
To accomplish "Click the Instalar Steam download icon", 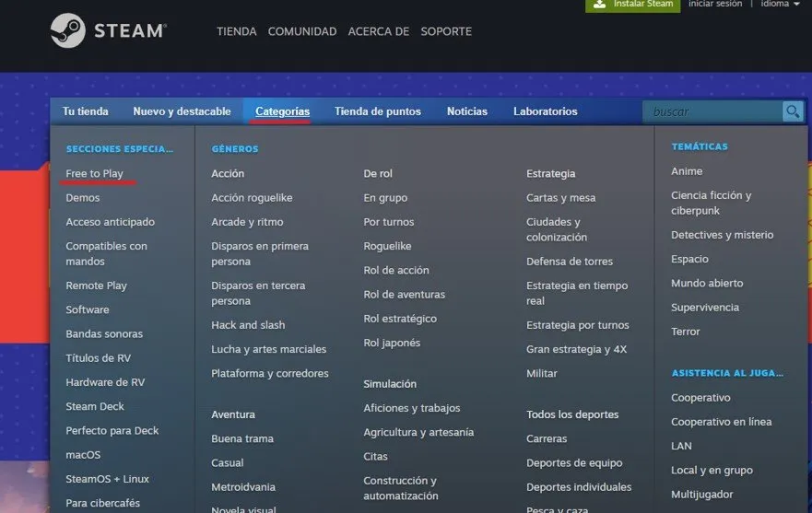I will tap(599, 4).
